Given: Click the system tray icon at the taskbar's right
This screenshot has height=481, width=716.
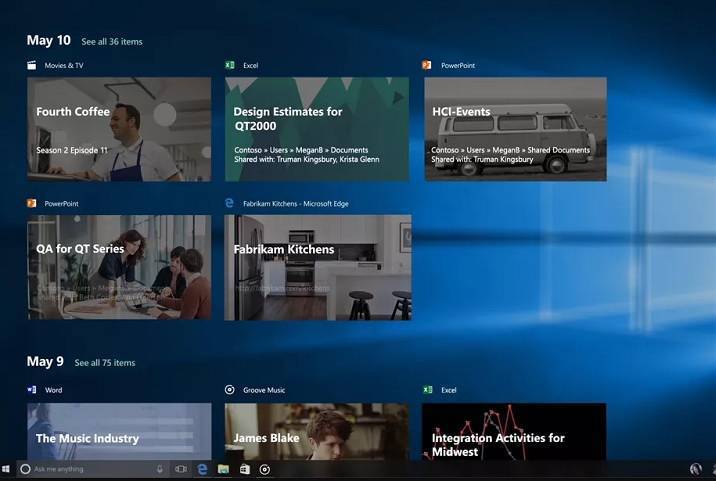Looking at the screenshot, I should click(x=695, y=469).
